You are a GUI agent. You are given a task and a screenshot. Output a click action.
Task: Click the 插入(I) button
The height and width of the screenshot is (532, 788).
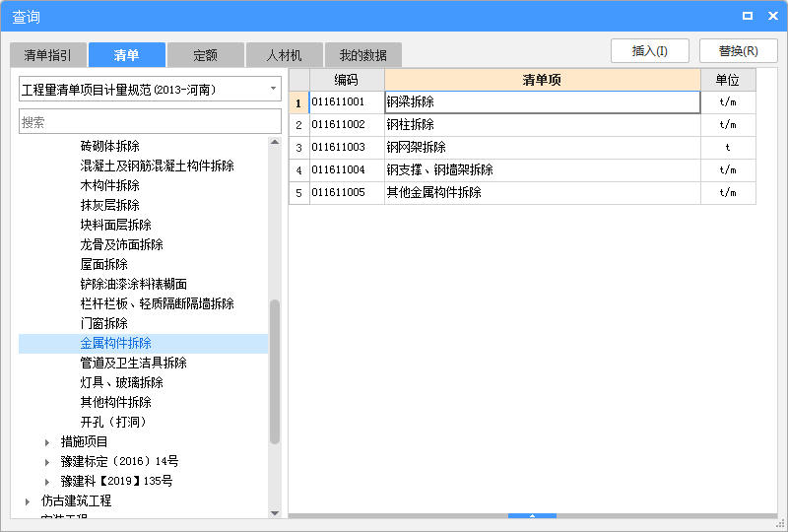click(x=650, y=51)
